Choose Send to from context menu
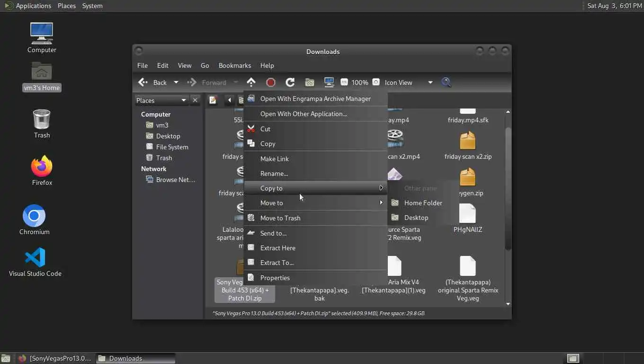644x364 pixels. pyautogui.click(x=315, y=233)
